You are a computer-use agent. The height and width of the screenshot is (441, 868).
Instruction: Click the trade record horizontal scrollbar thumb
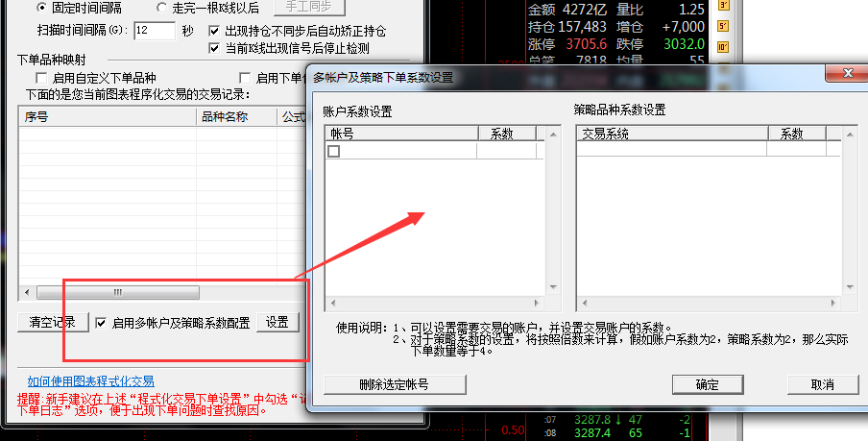tap(117, 292)
